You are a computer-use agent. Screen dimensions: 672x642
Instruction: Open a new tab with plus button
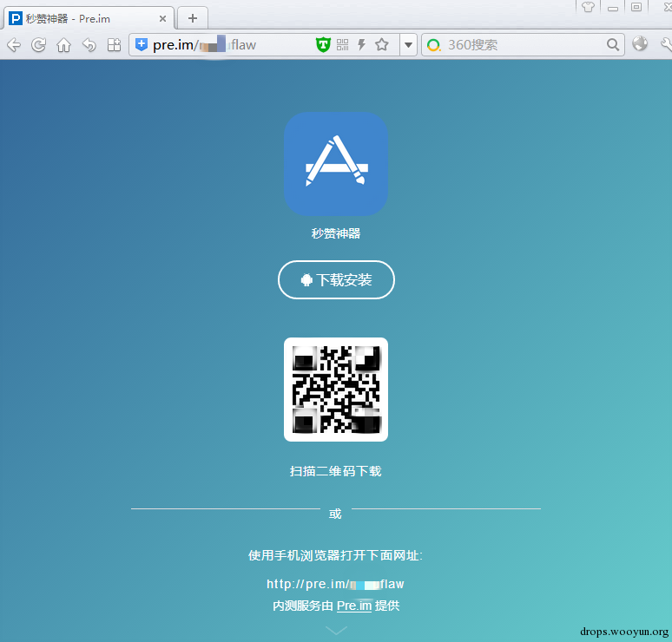click(193, 18)
